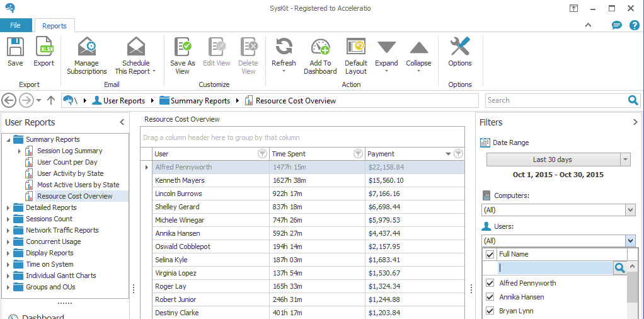Screen dimensions: 644x319
Task: Collapse the Filters panel chevron
Action: (635, 122)
